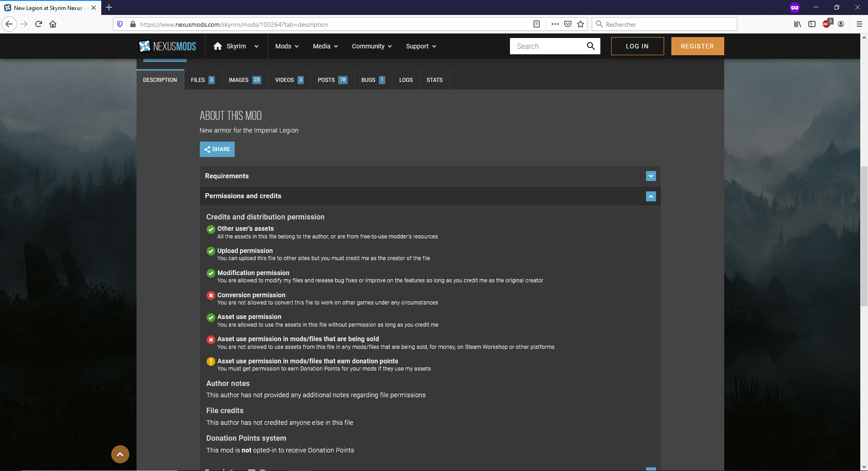Click the padlock site info icon
Screen dimensions: 868x471
[x=132, y=24]
